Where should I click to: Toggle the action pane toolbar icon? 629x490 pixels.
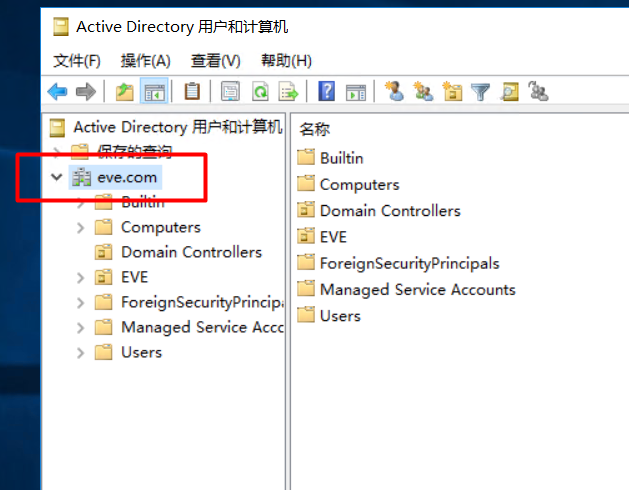pyautogui.click(x=356, y=92)
